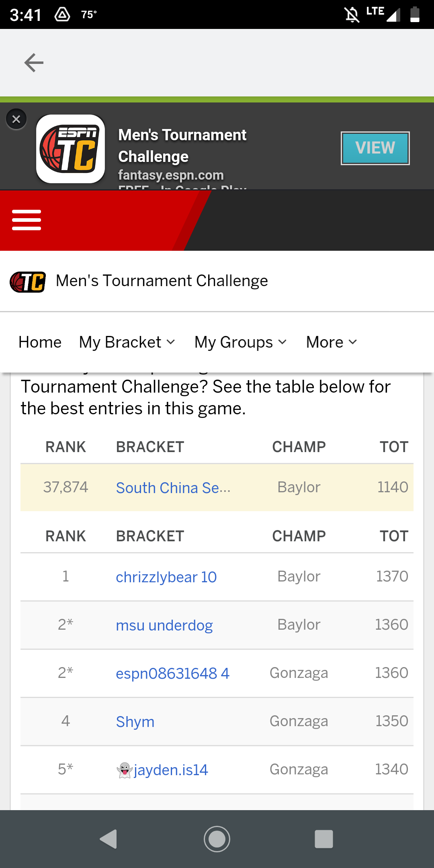Tap the TC logo beside page title
This screenshot has height=868, width=434.
(28, 282)
